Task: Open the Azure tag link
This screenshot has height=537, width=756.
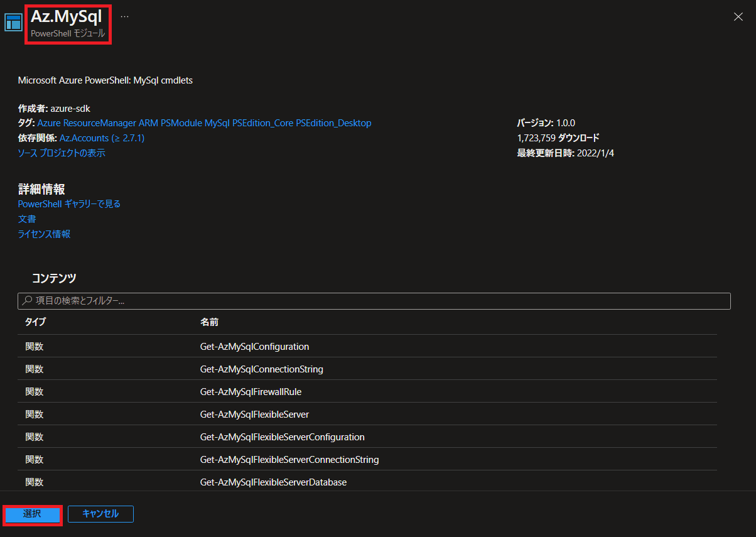Action: click(49, 123)
